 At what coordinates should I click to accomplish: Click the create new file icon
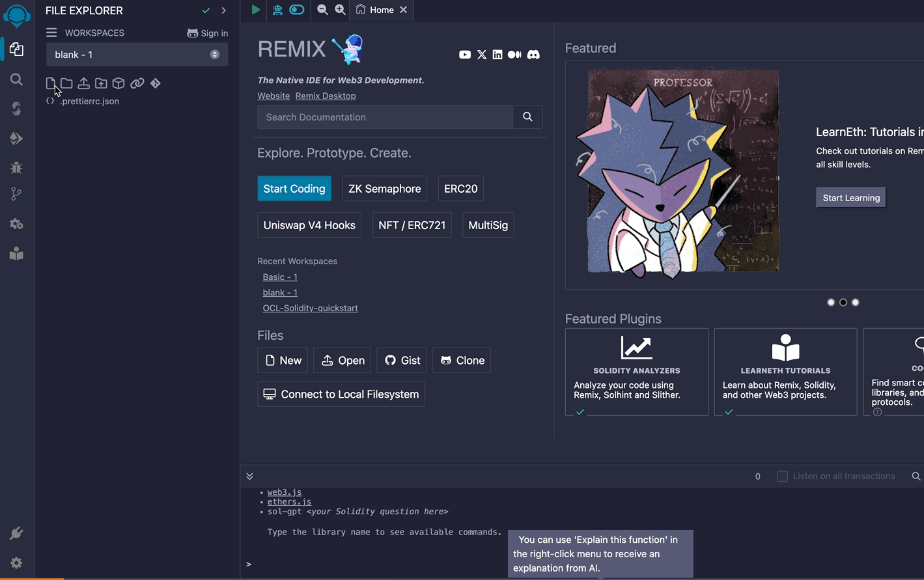51,83
